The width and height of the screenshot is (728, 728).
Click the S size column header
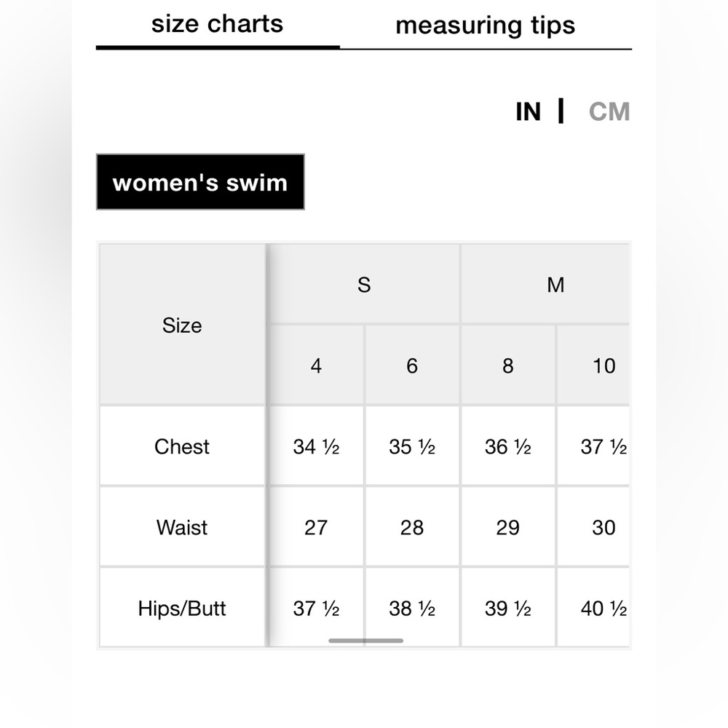click(364, 285)
